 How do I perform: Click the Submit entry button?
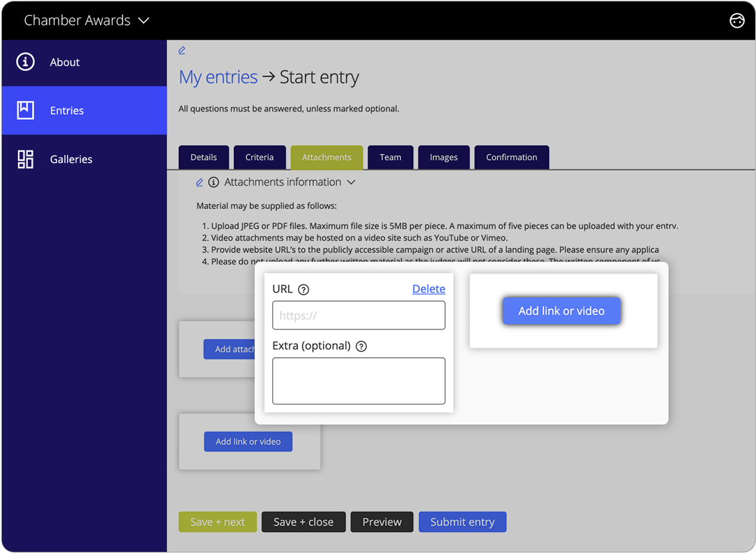point(462,522)
